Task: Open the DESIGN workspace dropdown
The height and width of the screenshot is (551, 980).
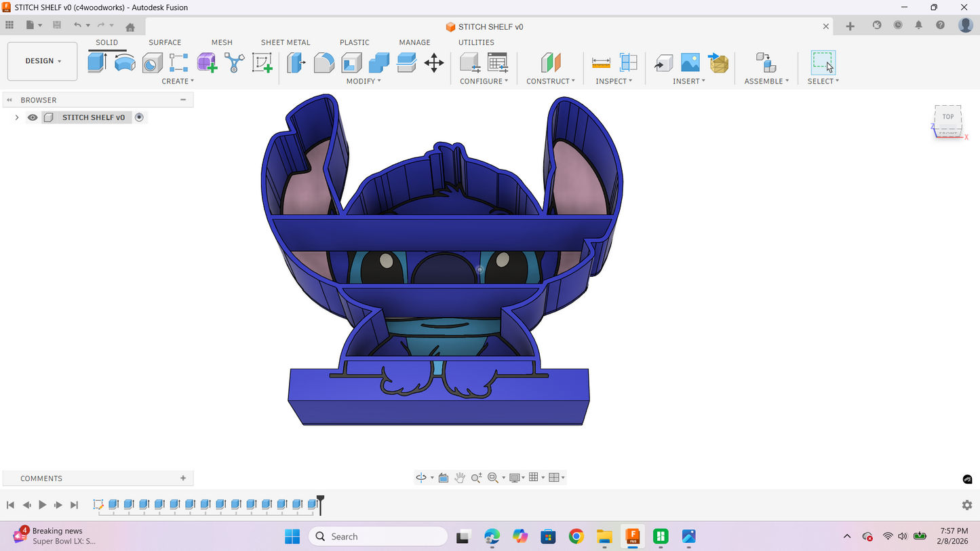Action: pos(43,61)
